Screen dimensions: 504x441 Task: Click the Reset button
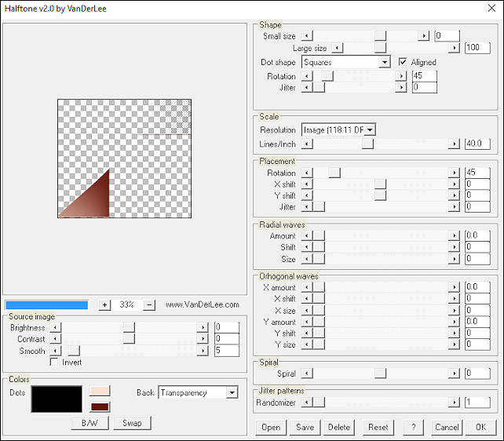point(378,427)
